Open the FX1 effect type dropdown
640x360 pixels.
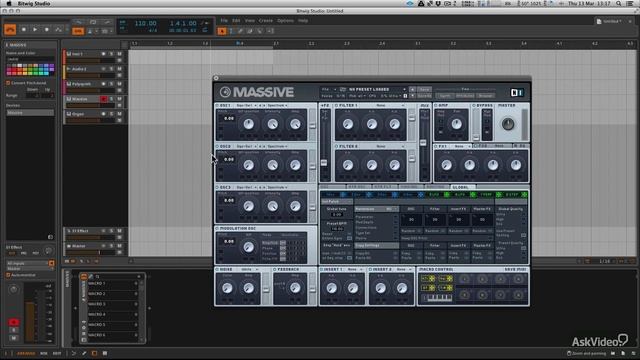461,146
